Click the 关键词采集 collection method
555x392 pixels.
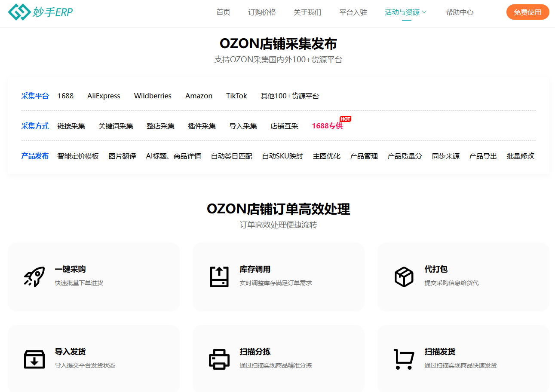[x=116, y=126]
